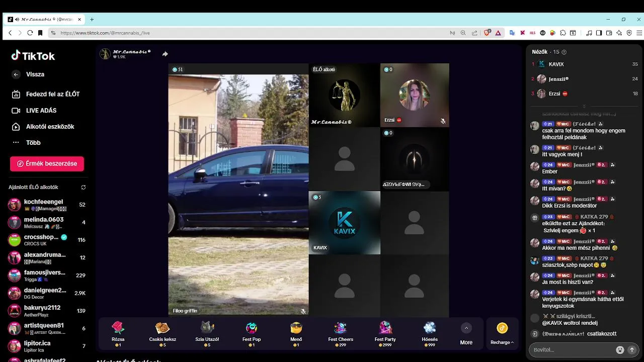This screenshot has height=362, width=644.
Task: Send a Csokis keksz gift
Action: [x=163, y=334]
